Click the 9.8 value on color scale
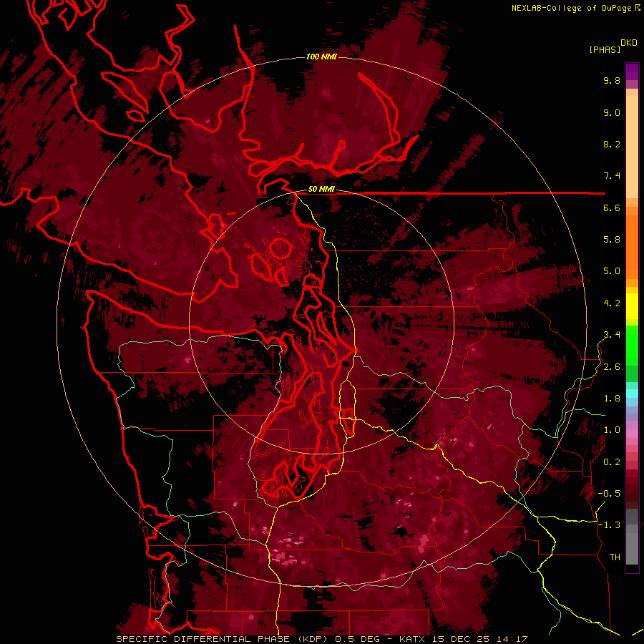Screen dimensions: 644x644 (x=612, y=81)
